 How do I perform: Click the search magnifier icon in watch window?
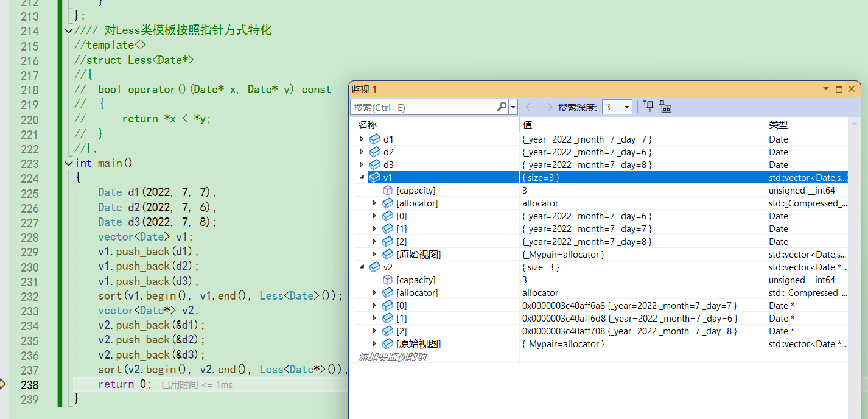[x=502, y=107]
